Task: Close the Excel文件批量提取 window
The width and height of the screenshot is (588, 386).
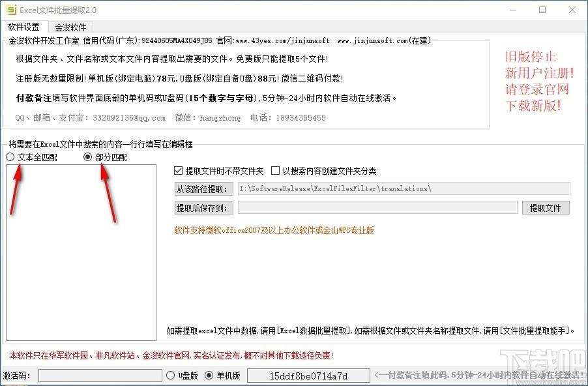Action: point(572,10)
